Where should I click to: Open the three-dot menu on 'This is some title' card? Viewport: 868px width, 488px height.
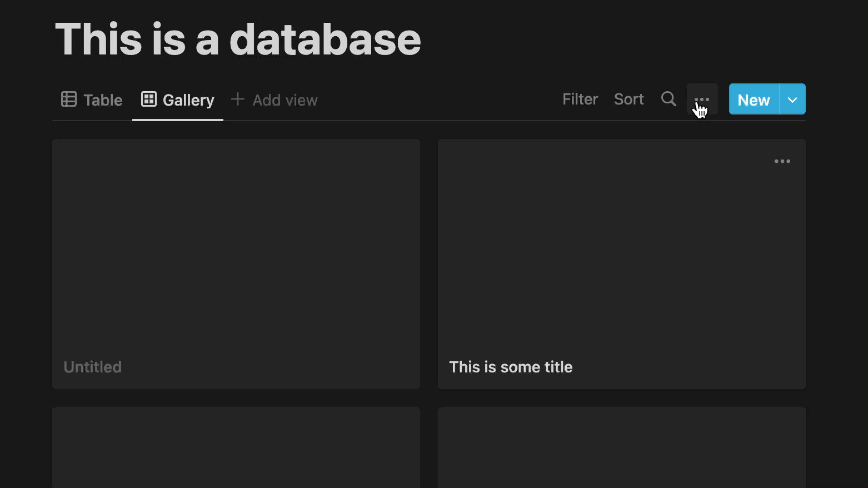pos(782,161)
